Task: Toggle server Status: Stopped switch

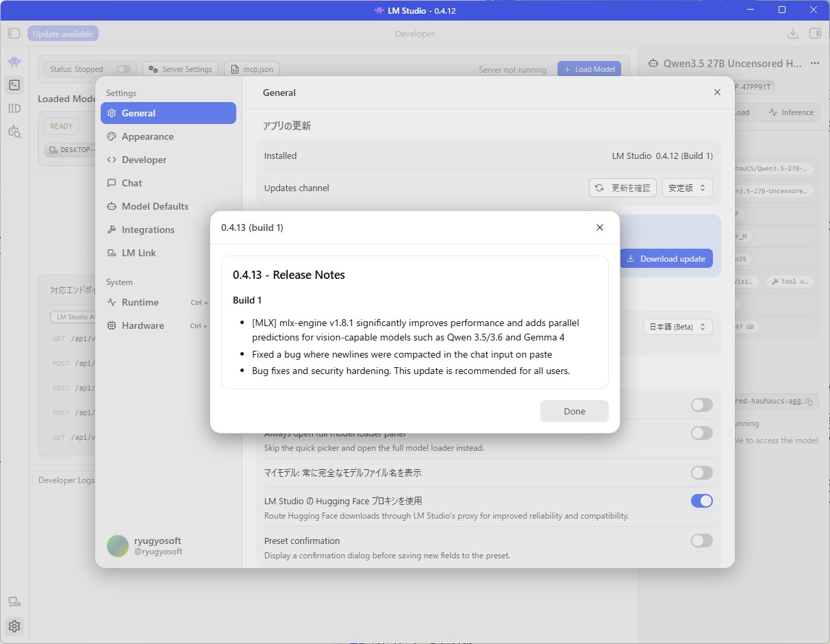Action: pyautogui.click(x=124, y=69)
